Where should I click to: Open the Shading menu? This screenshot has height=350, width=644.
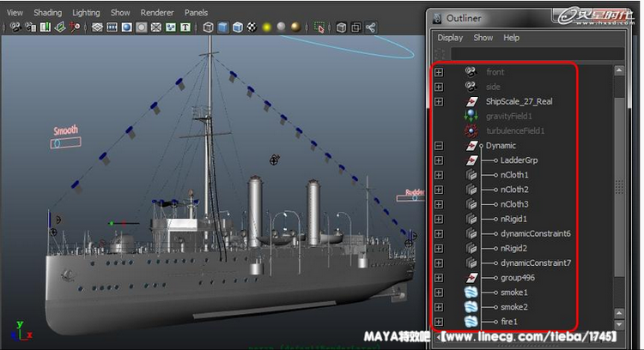pyautogui.click(x=47, y=13)
